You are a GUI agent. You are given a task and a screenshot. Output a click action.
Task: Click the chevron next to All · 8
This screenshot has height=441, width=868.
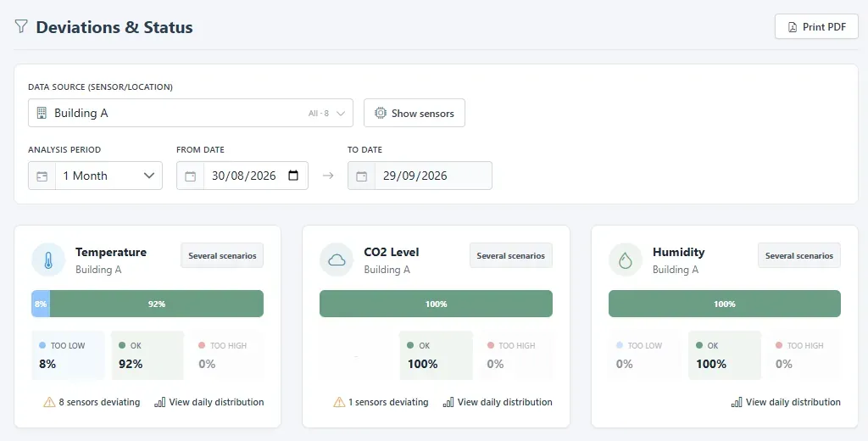[x=341, y=114]
